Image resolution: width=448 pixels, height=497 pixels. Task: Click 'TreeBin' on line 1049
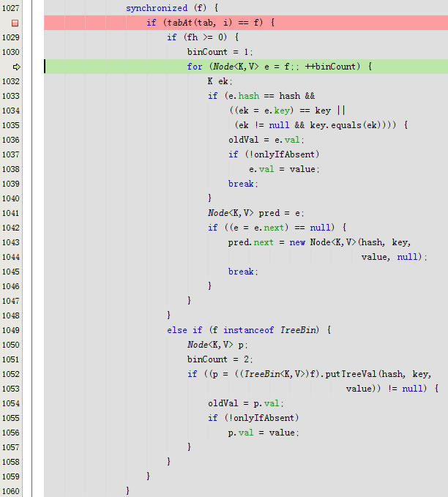(x=298, y=330)
